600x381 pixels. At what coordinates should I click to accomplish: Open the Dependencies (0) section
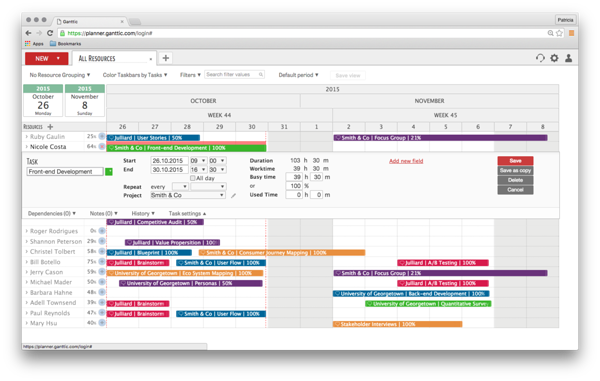pos(52,213)
